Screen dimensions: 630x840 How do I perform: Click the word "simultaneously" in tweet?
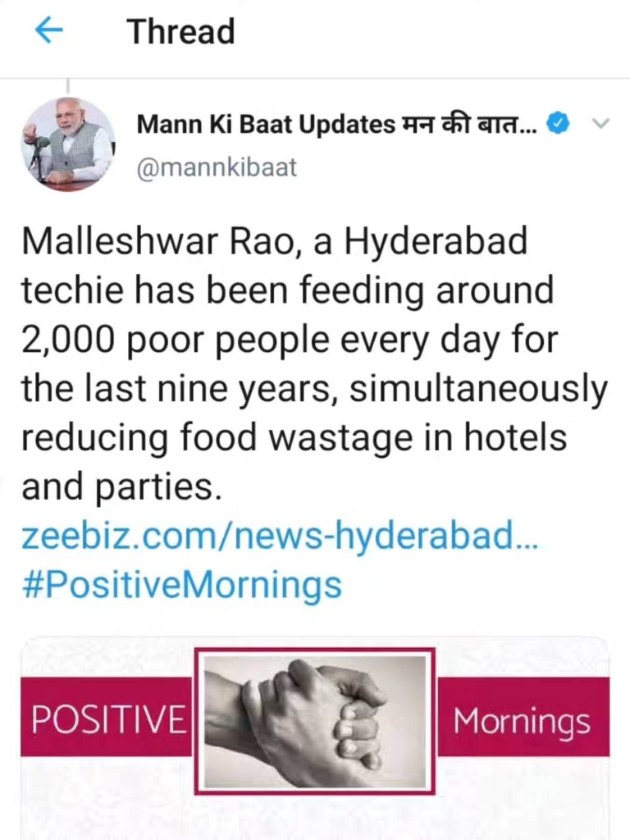pyautogui.click(x=479, y=390)
